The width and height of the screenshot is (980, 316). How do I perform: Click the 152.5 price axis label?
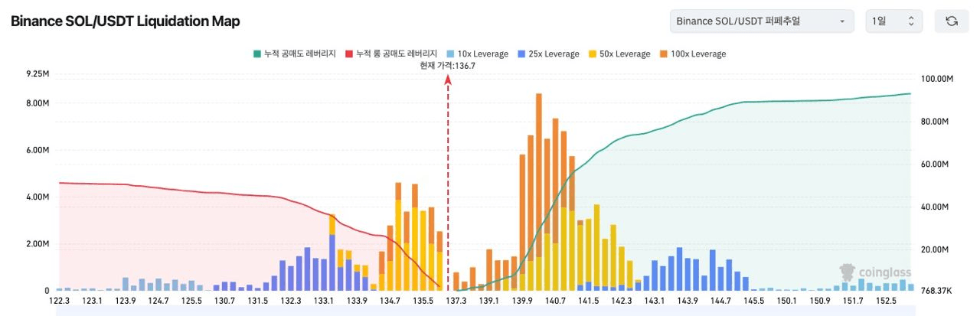click(x=887, y=301)
